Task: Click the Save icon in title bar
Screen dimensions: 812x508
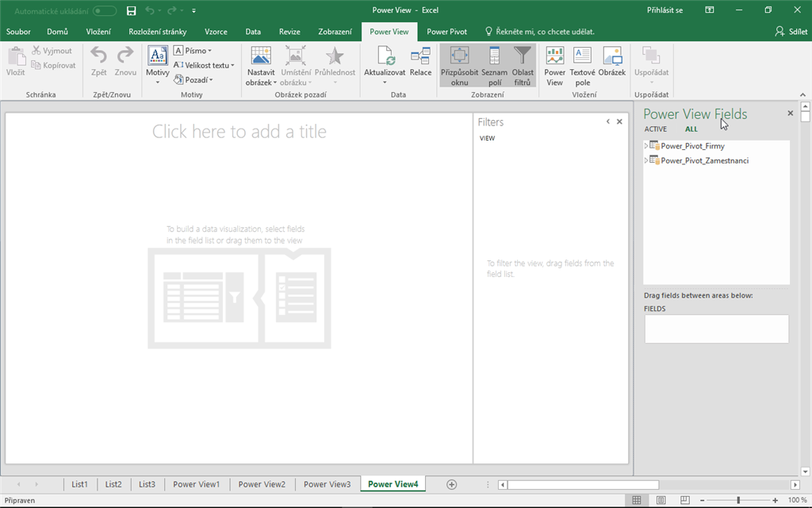Action: click(x=131, y=10)
